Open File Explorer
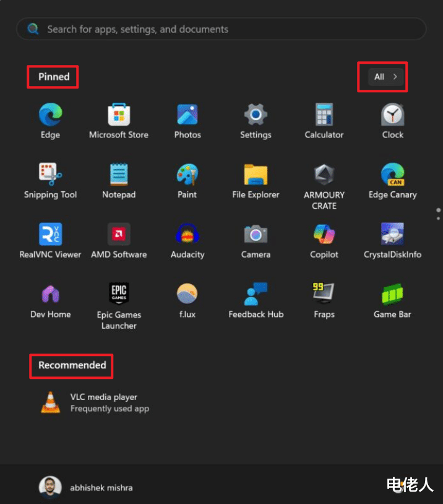 coord(256,181)
